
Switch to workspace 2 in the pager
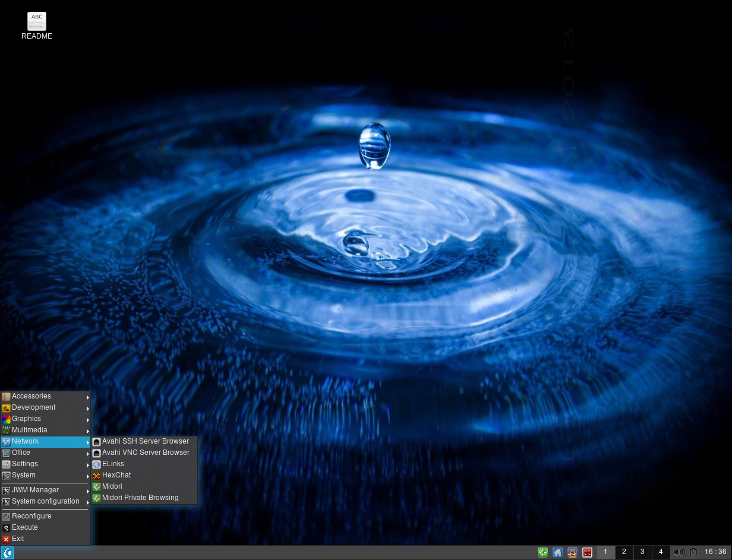coord(624,552)
